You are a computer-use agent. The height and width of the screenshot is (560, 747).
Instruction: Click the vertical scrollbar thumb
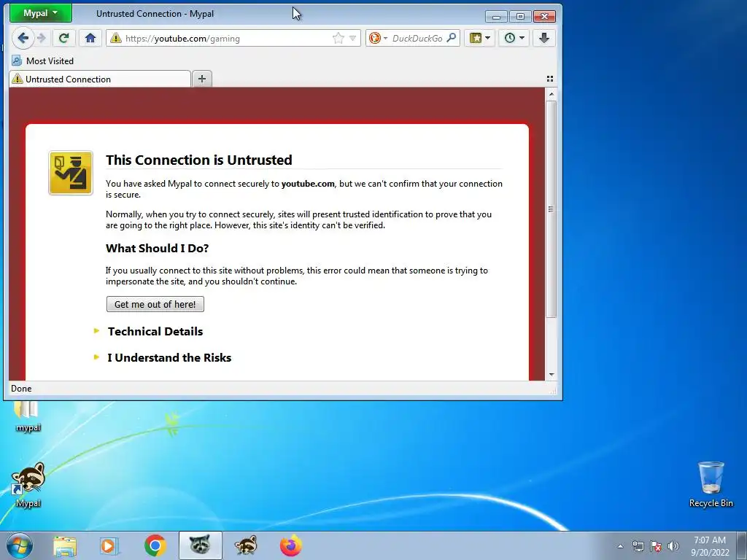[x=551, y=209]
